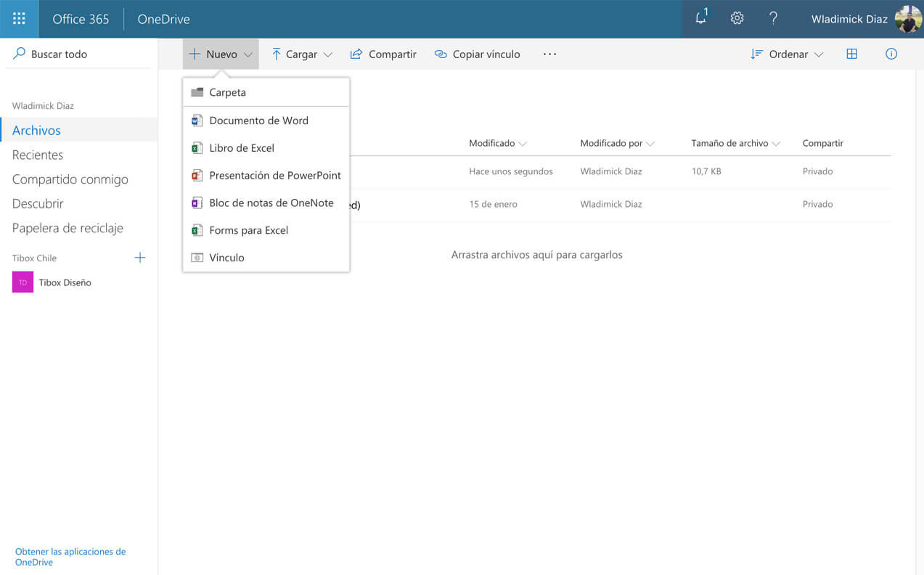924x575 pixels.
Task: Click the Compartir toolbar button
Action: pyautogui.click(x=383, y=54)
